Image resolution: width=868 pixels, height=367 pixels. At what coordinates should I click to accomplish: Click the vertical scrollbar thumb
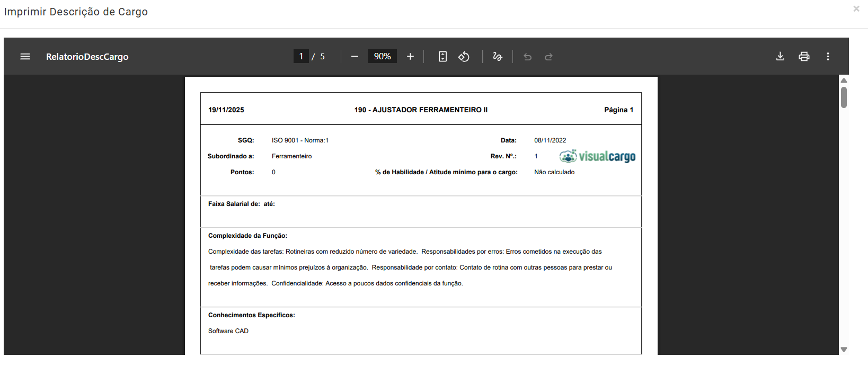(x=844, y=97)
